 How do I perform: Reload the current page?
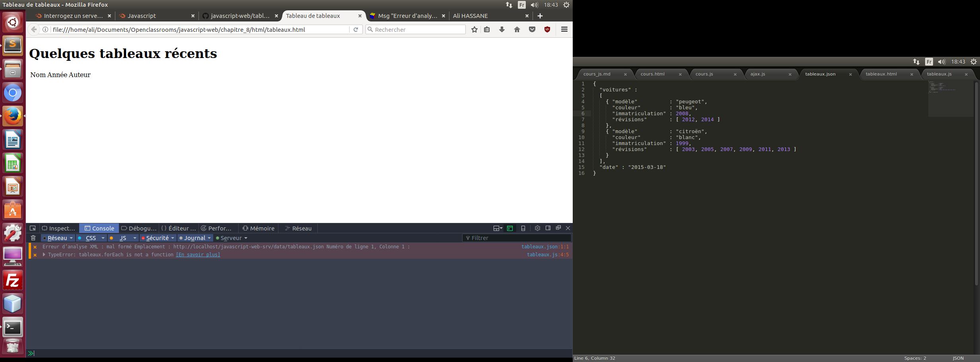click(356, 29)
